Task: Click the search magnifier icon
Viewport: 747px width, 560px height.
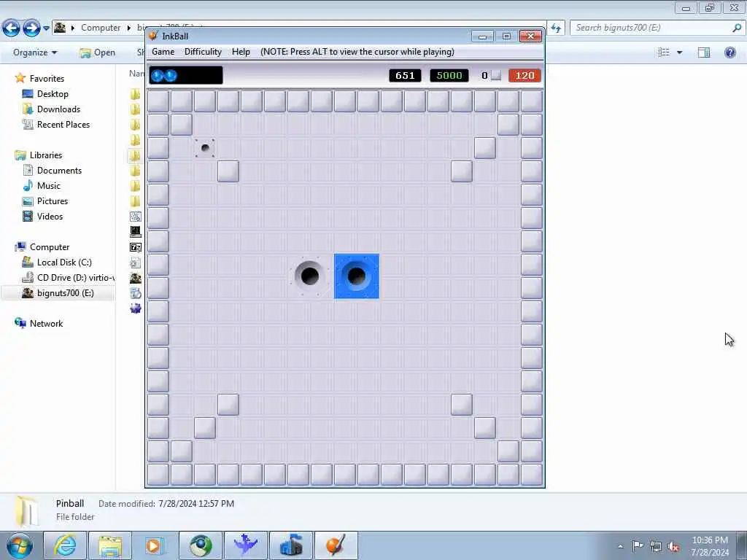Action: [x=737, y=28]
